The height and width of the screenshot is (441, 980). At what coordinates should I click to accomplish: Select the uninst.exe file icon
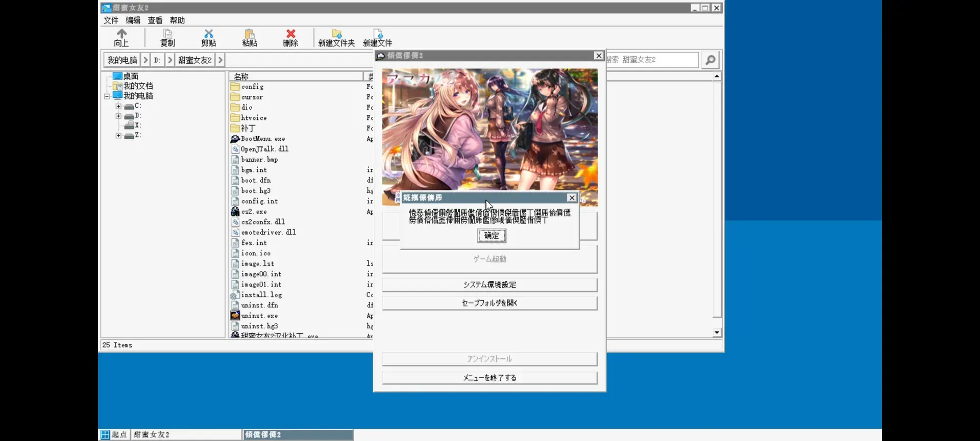tap(235, 315)
